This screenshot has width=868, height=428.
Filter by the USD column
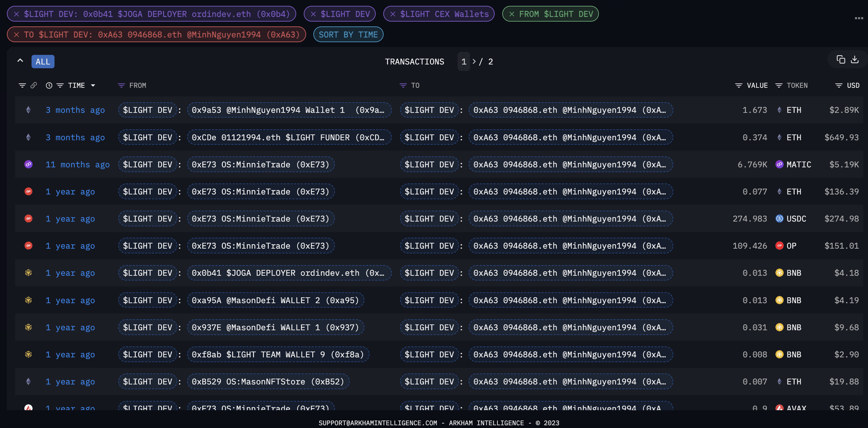click(x=839, y=85)
